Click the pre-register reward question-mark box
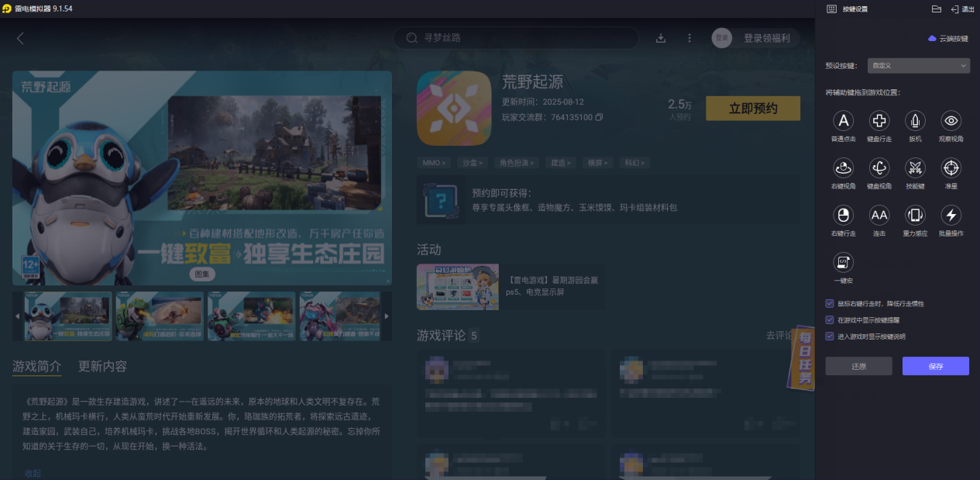 pos(442,200)
